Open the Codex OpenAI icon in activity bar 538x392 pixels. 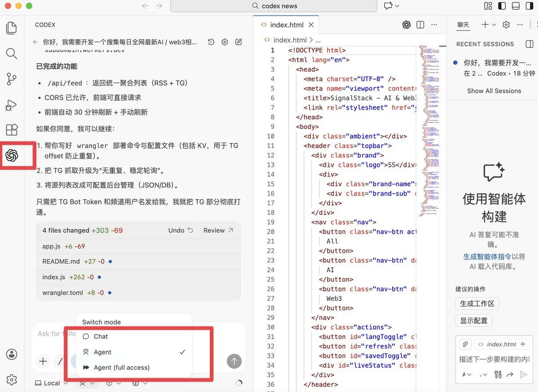[x=12, y=156]
